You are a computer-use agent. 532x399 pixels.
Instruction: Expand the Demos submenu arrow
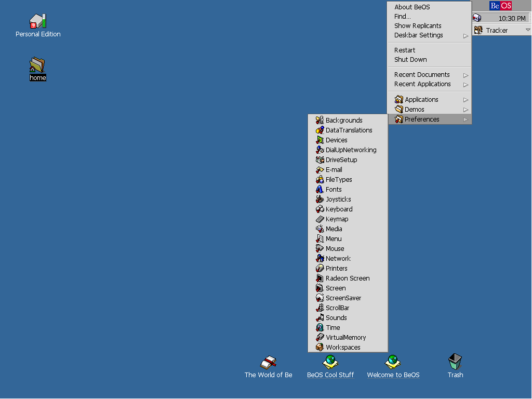[x=465, y=110]
